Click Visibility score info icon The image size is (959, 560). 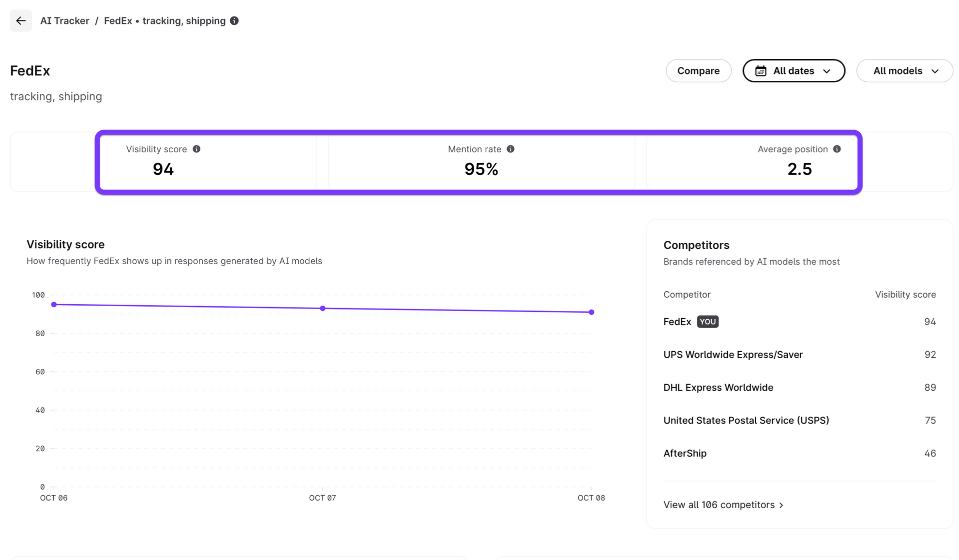(196, 149)
